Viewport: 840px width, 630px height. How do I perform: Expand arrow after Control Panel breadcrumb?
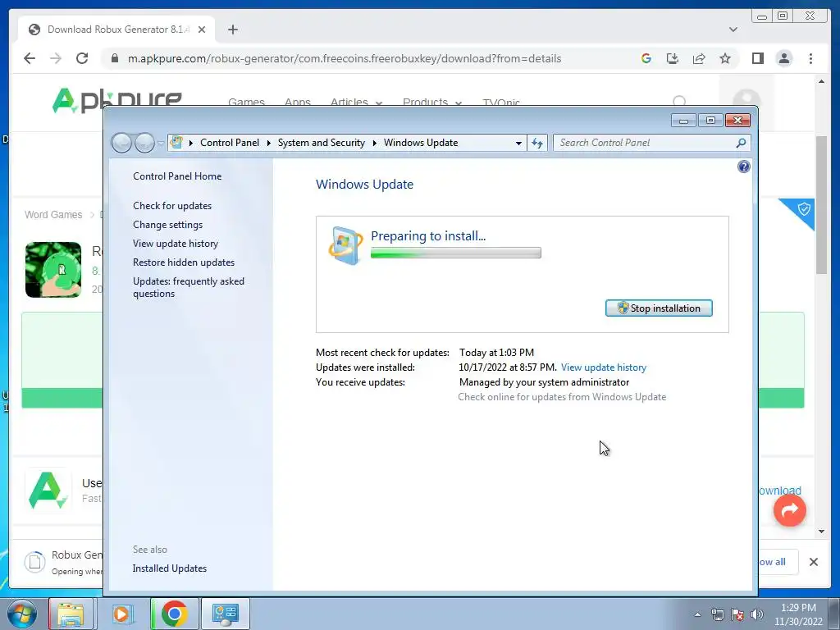269,143
